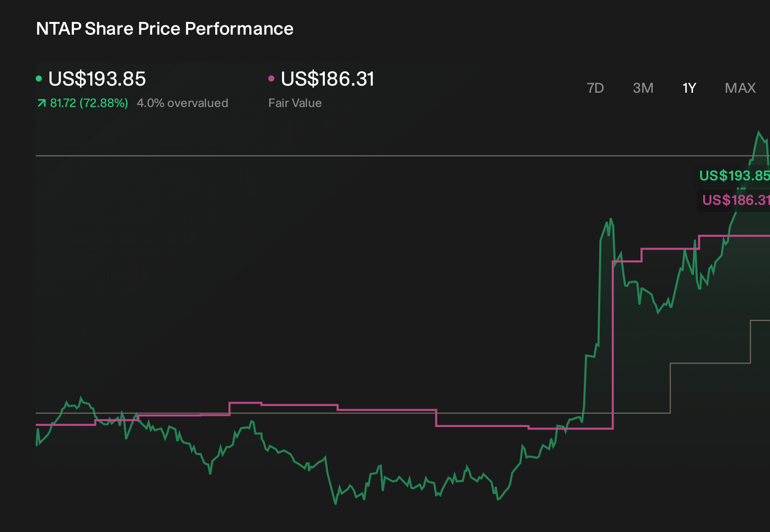Click the US$193.85 headline price
770x532 pixels.
97,79
